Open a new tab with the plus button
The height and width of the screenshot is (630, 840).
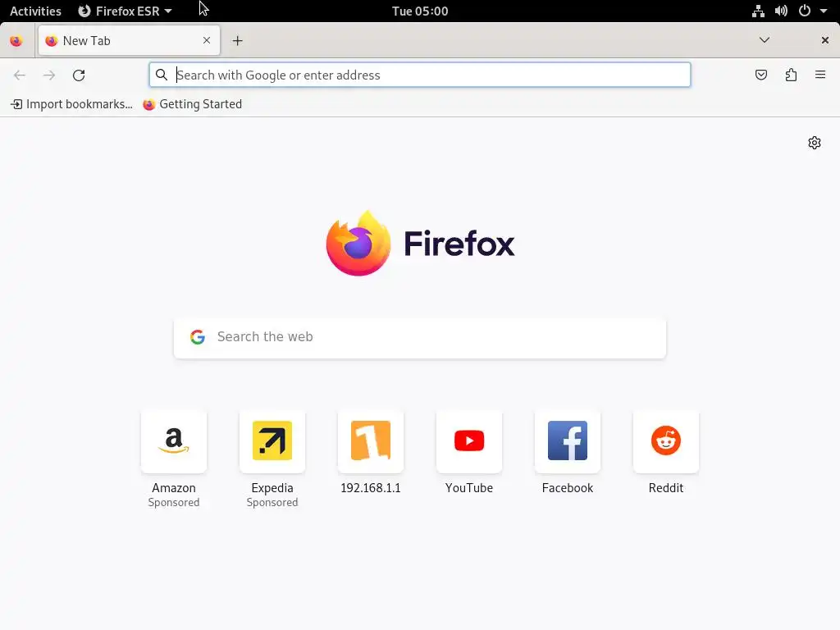coord(237,41)
